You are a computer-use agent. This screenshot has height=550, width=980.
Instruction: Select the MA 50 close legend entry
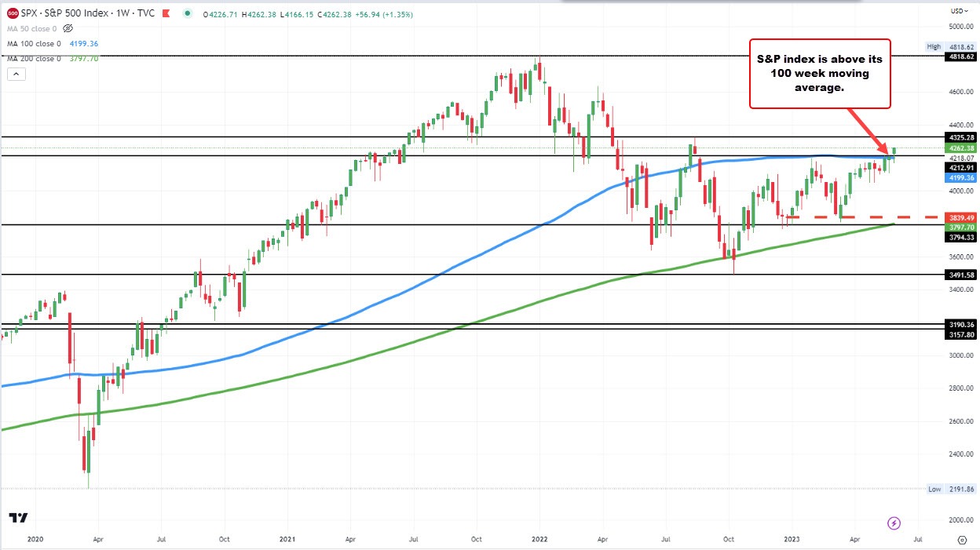[x=33, y=29]
